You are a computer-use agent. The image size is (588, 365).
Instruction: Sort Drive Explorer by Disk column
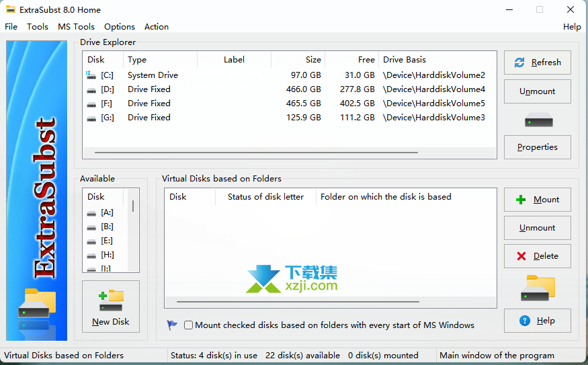click(103, 60)
